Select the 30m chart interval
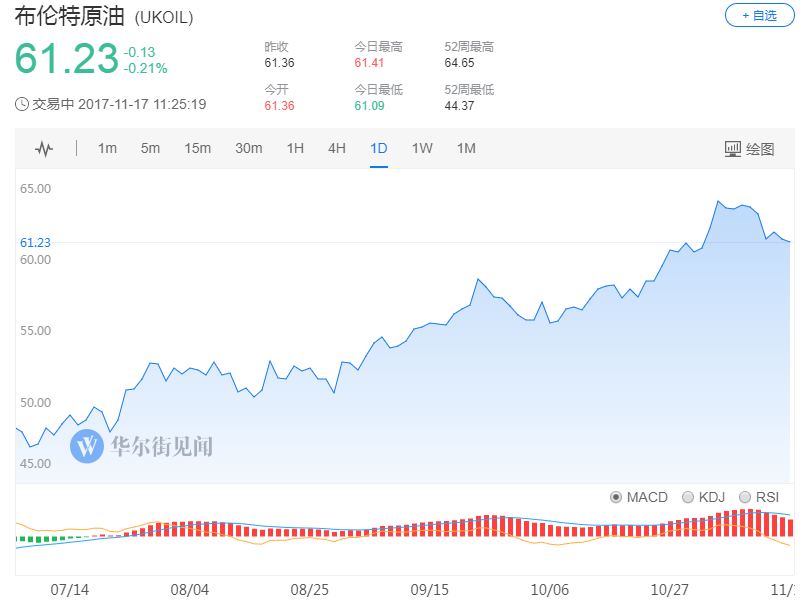 tap(248, 149)
